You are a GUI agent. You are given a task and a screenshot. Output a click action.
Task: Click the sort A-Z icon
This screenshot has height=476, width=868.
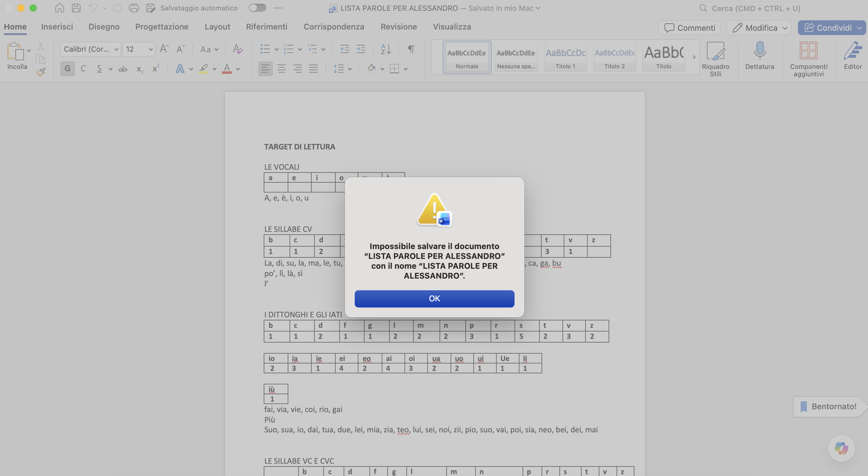click(386, 49)
